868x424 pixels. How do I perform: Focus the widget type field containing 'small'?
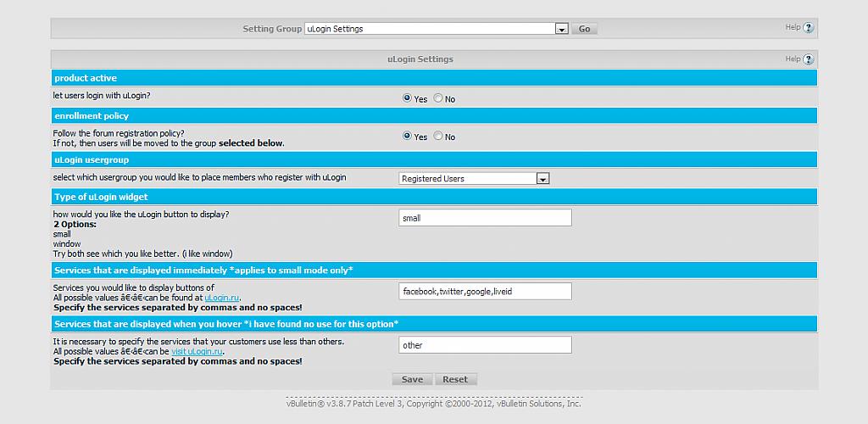coord(485,218)
